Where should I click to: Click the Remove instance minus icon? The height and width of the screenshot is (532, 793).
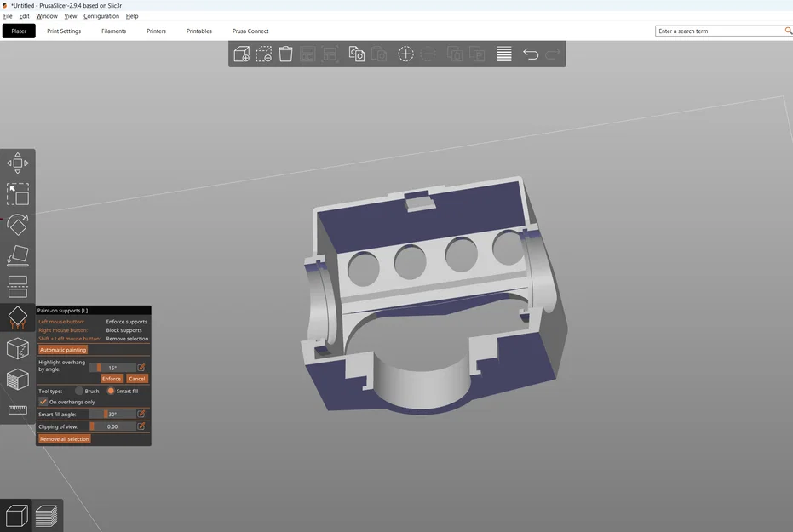click(428, 54)
